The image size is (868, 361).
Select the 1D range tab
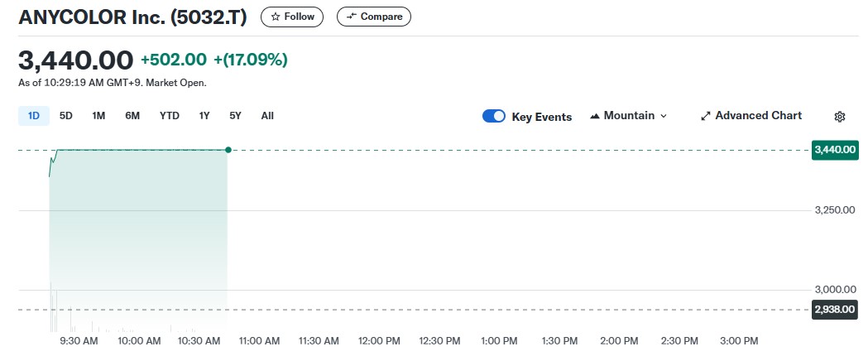pyautogui.click(x=34, y=116)
